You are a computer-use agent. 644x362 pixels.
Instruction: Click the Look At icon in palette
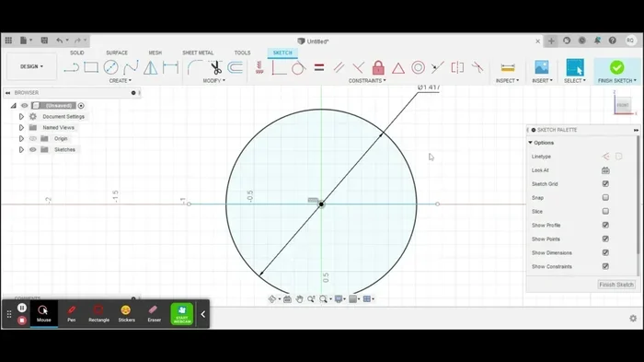pos(605,170)
